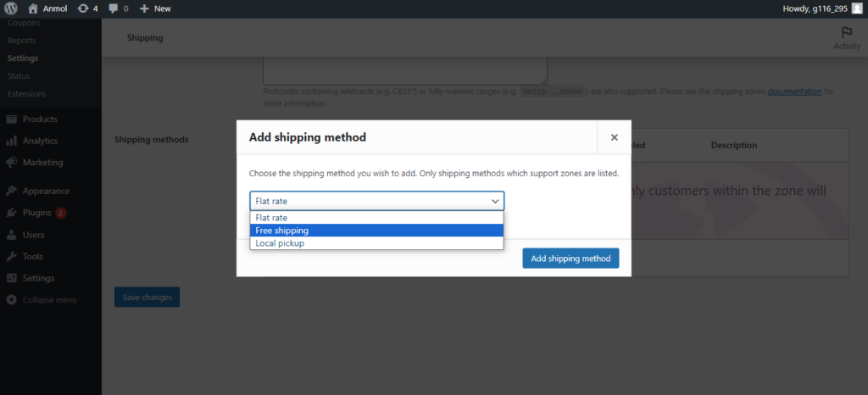Click into the postcodes text area
This screenshot has width=868, height=395.
tap(405, 70)
